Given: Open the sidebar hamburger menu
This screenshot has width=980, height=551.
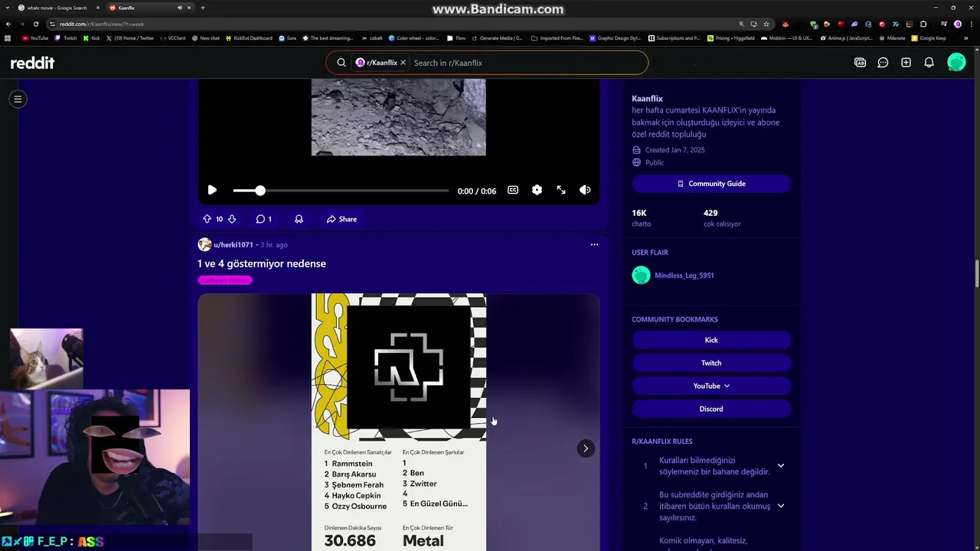Looking at the screenshot, I should 18,99.
